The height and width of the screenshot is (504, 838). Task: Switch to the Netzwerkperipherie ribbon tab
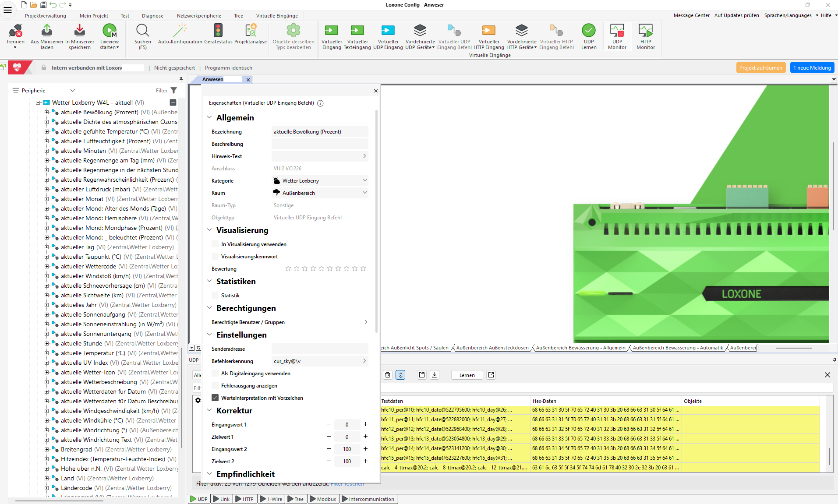point(199,16)
